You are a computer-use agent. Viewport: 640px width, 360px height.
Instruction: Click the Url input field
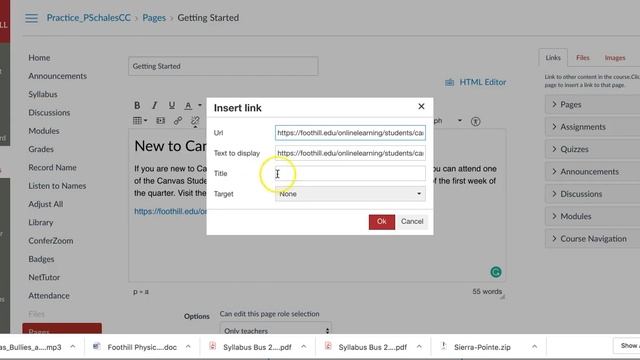tap(350, 133)
